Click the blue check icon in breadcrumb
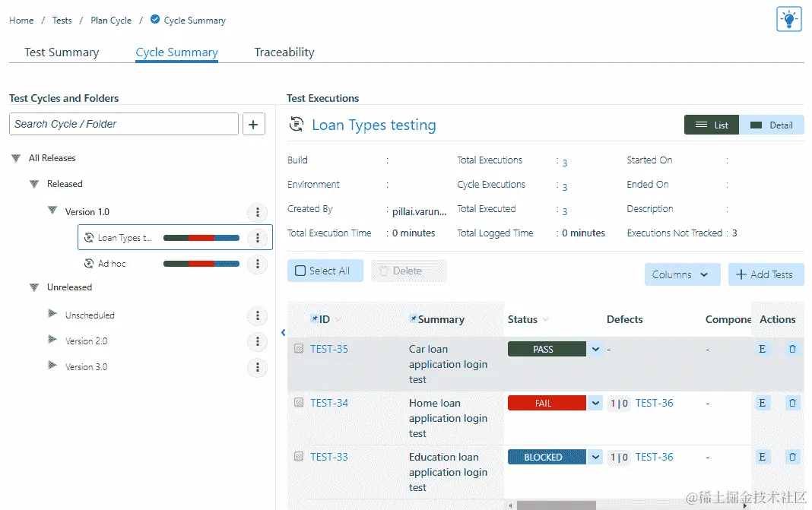This screenshot has height=510, width=812. pos(155,19)
